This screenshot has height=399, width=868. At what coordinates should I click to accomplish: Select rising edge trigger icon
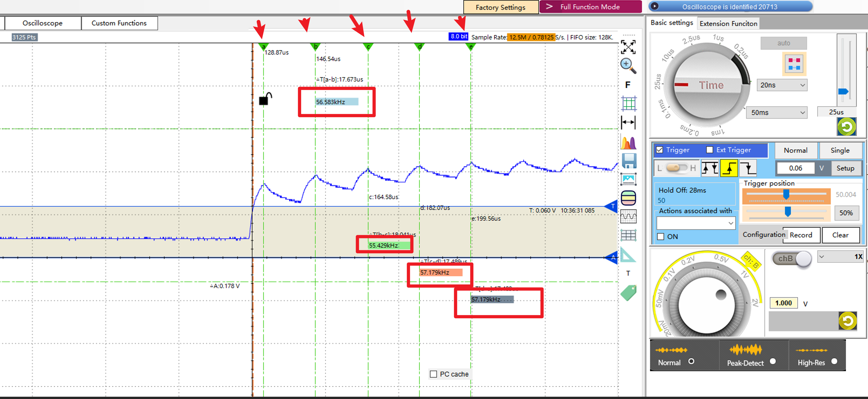[729, 168]
